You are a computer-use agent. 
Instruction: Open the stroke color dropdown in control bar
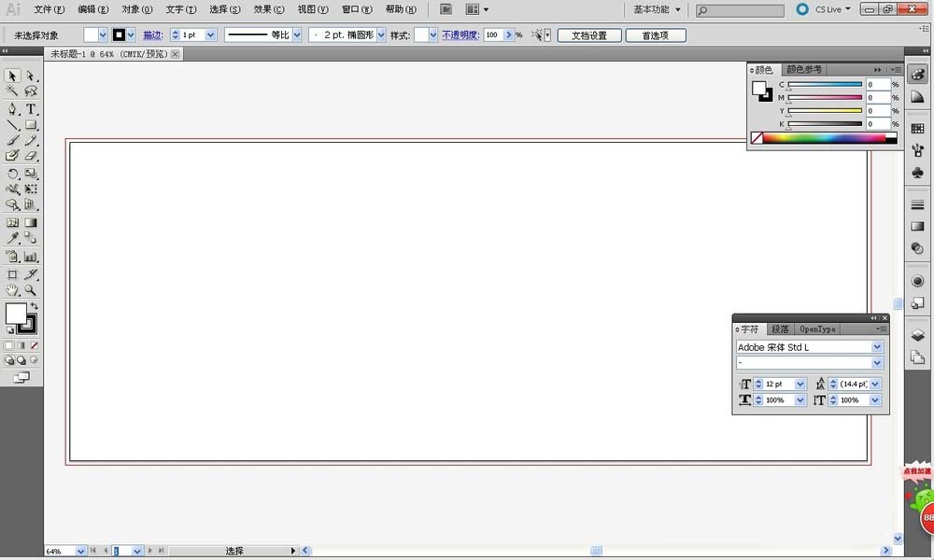[131, 35]
